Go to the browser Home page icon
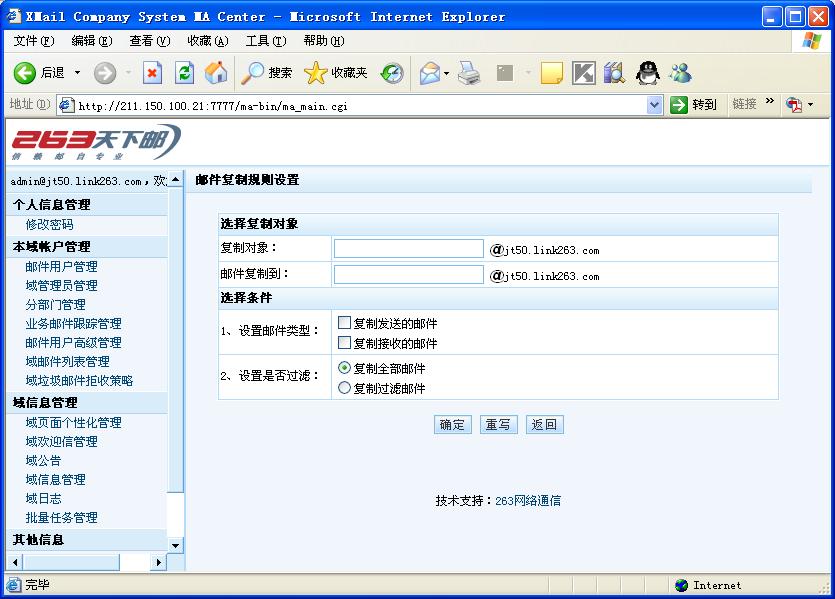 point(215,73)
